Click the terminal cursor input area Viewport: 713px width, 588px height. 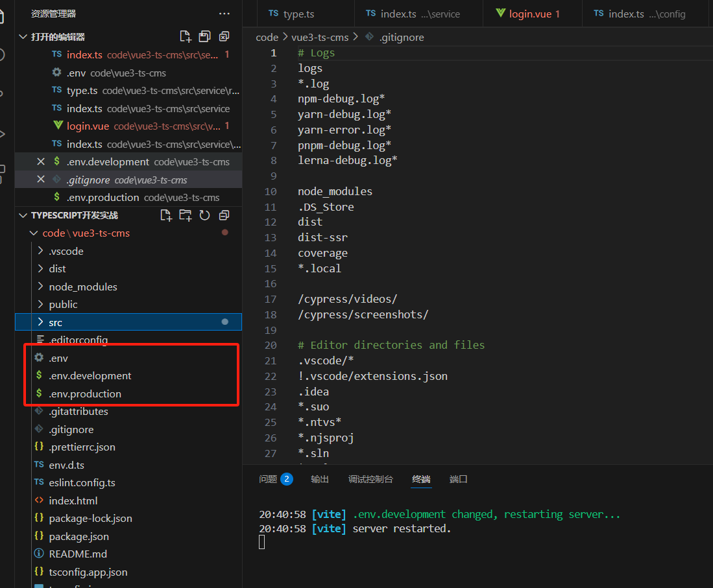tap(262, 542)
